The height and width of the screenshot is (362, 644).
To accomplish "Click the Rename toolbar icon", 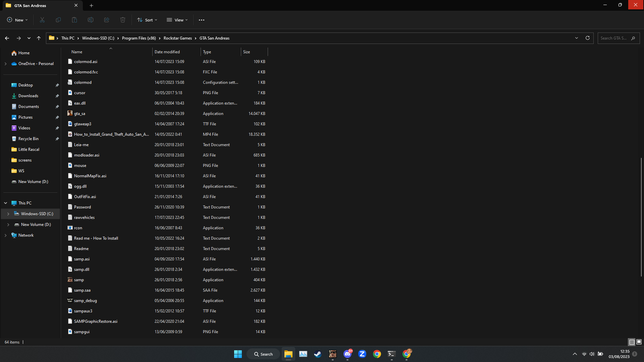I will (91, 20).
